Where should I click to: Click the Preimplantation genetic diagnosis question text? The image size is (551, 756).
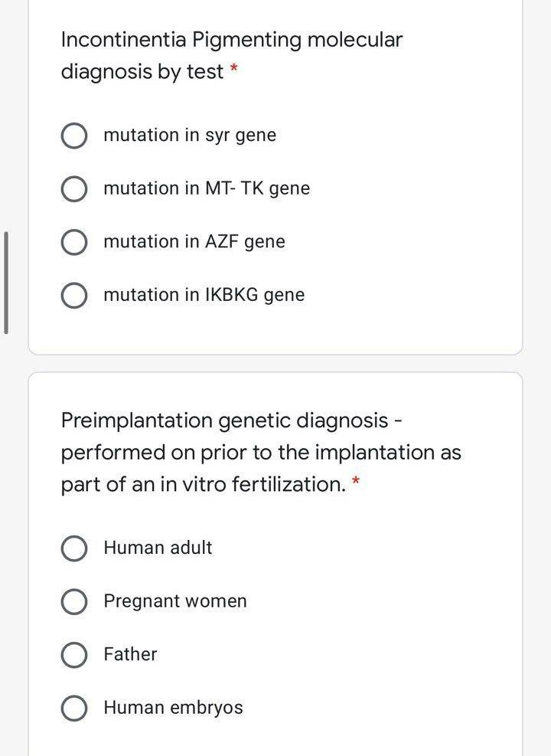point(260,452)
